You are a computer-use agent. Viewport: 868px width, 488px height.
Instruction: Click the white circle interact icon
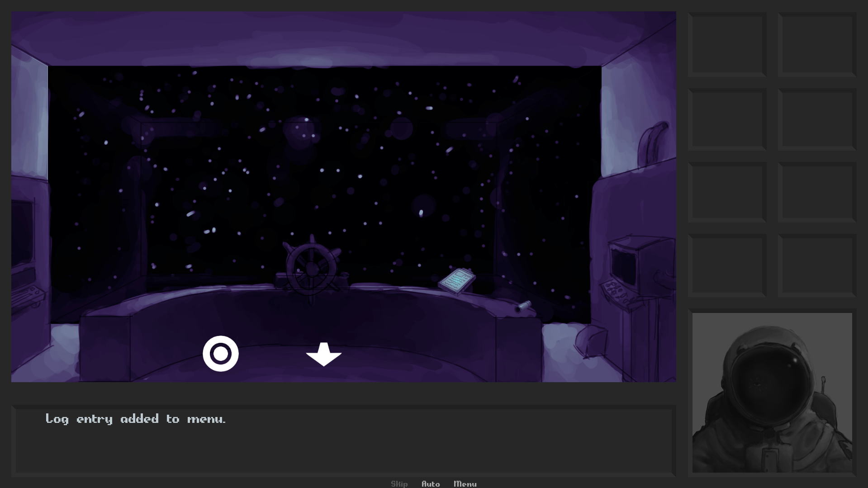tap(221, 354)
